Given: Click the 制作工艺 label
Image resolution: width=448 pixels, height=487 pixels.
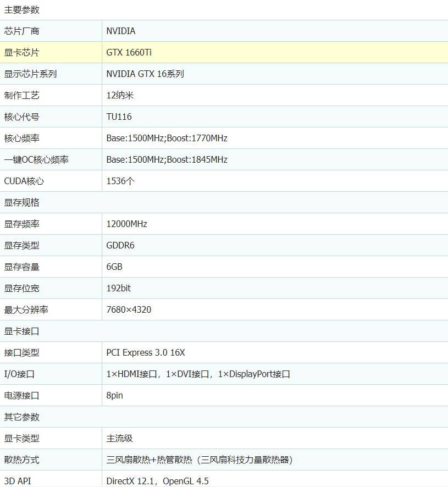Looking at the screenshot, I should click(22, 95).
